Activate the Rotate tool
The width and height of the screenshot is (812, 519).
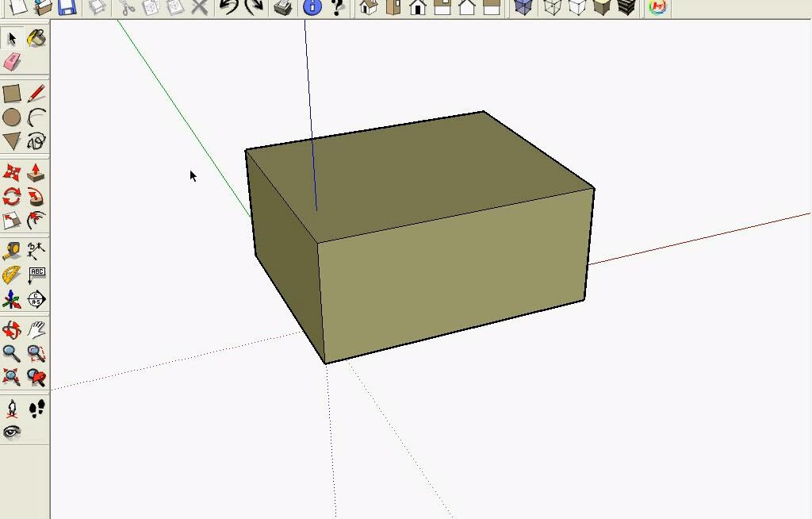[x=12, y=196]
